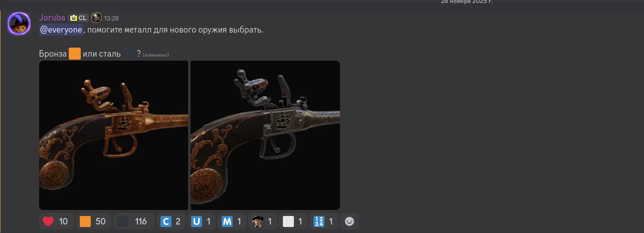Toggle the letter U reaction

(202, 221)
